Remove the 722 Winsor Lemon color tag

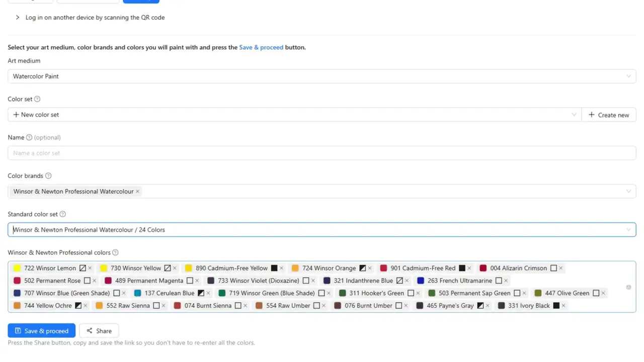pos(90,268)
